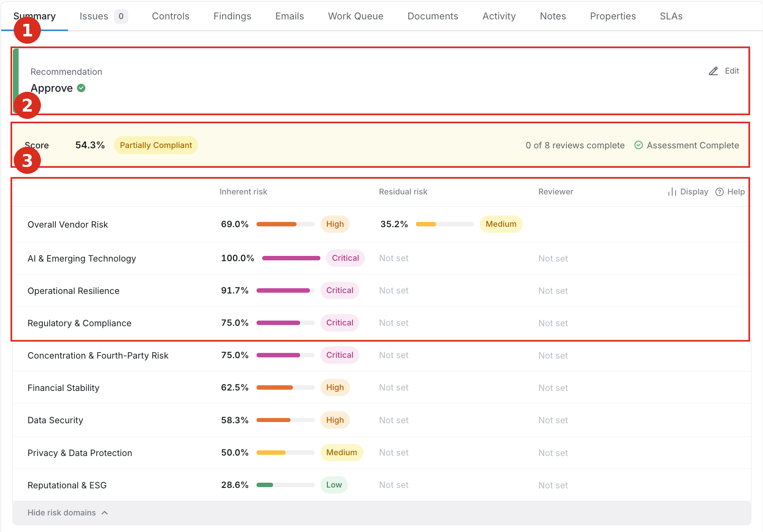Click the Inherent risk column header

(243, 192)
